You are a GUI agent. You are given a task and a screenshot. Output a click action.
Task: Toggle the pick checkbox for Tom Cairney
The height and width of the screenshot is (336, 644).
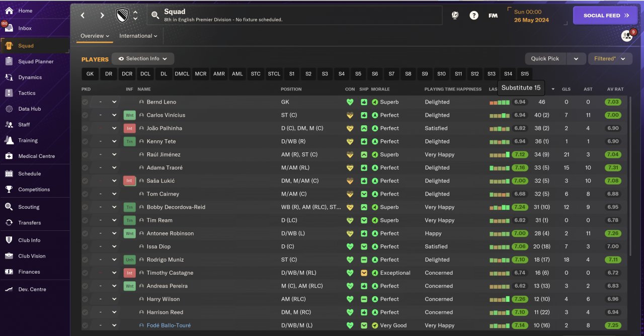85,194
